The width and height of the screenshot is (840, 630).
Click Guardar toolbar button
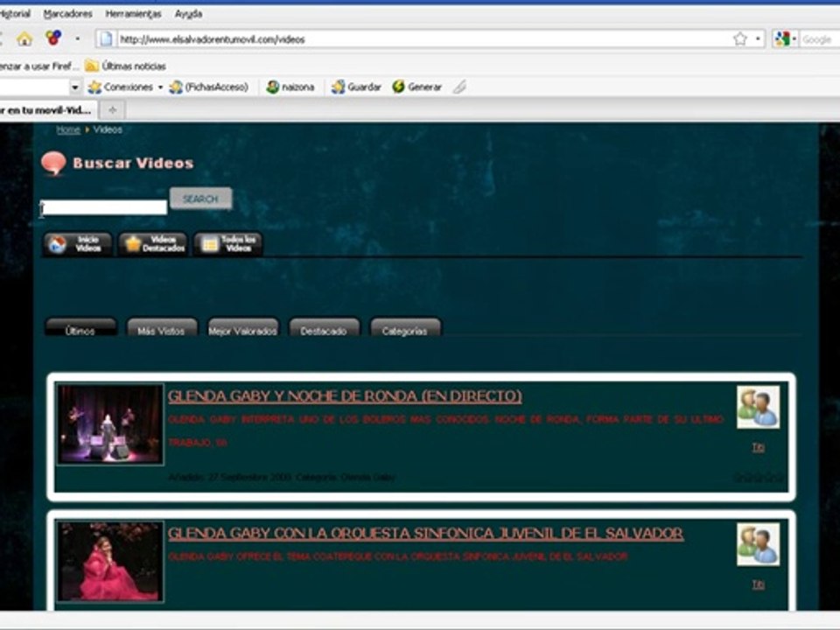click(356, 87)
